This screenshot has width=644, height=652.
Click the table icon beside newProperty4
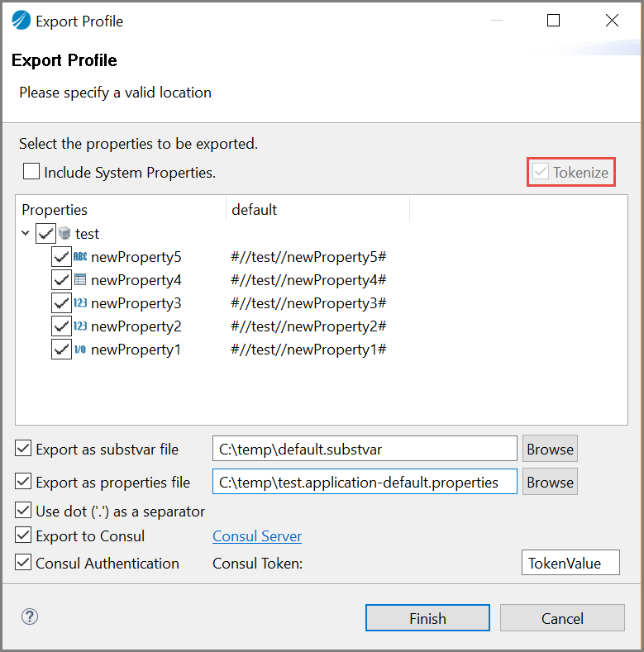(80, 280)
